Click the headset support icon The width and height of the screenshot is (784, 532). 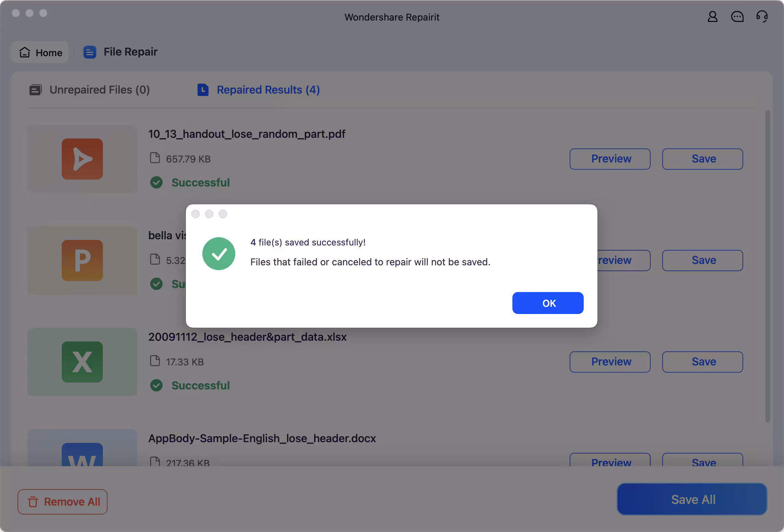(x=762, y=16)
